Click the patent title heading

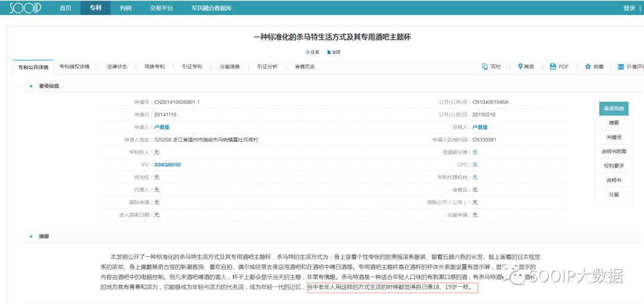click(x=332, y=38)
